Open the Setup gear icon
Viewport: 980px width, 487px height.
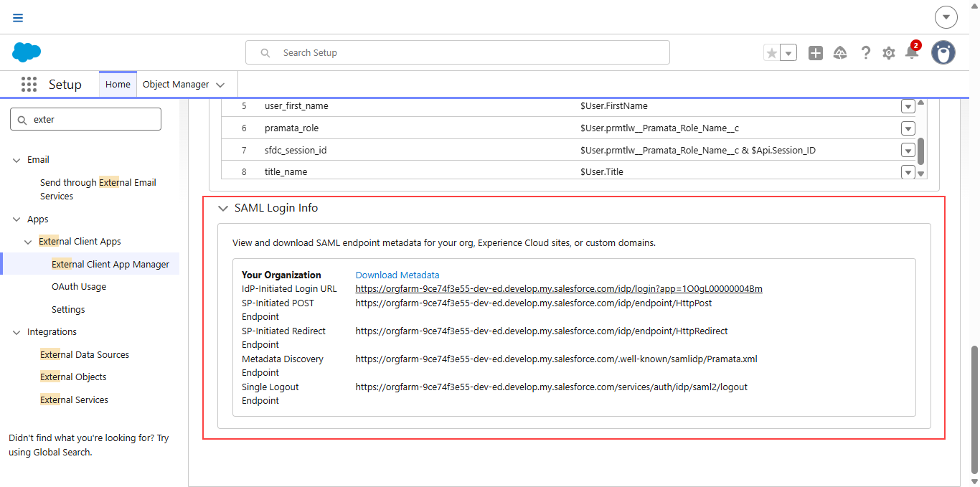889,52
